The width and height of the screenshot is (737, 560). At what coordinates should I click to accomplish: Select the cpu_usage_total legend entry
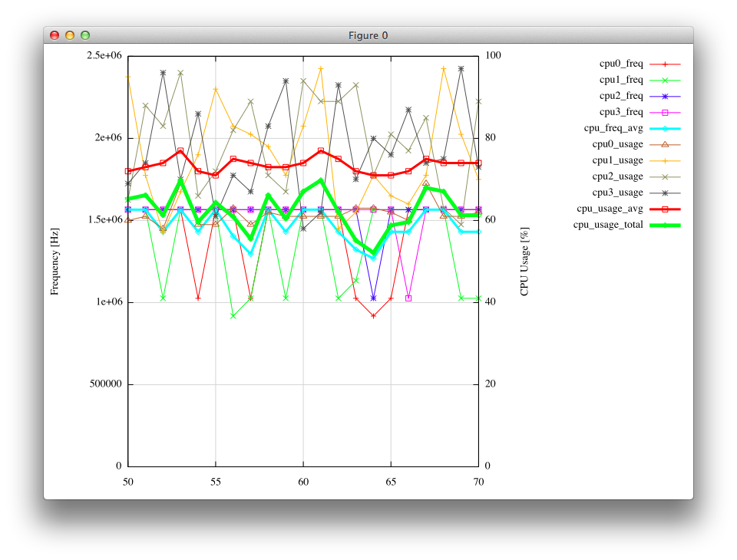626,225
